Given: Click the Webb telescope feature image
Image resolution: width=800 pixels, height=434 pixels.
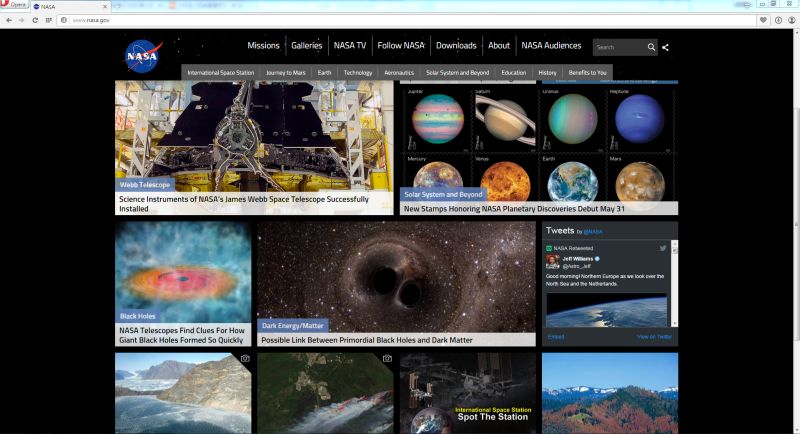Looking at the screenshot, I should tap(254, 136).
